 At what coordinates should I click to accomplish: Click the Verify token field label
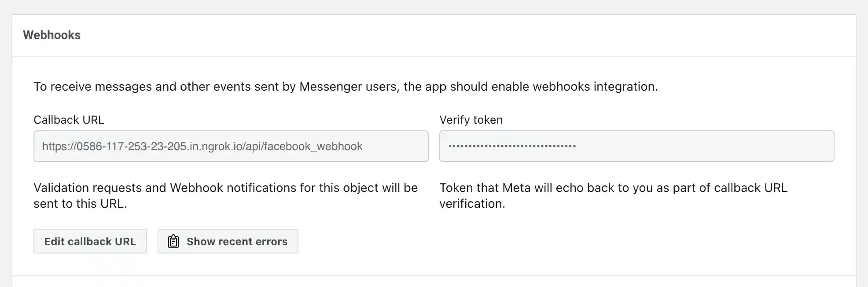click(471, 120)
